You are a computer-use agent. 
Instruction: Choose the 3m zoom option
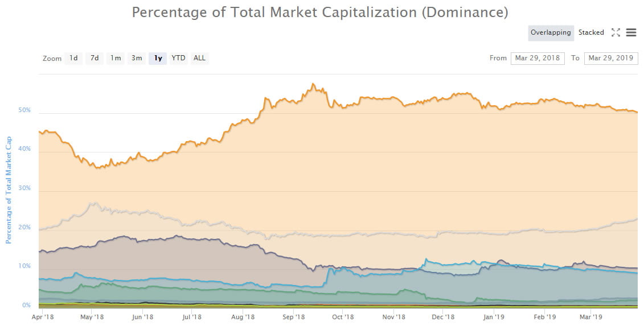pyautogui.click(x=137, y=58)
